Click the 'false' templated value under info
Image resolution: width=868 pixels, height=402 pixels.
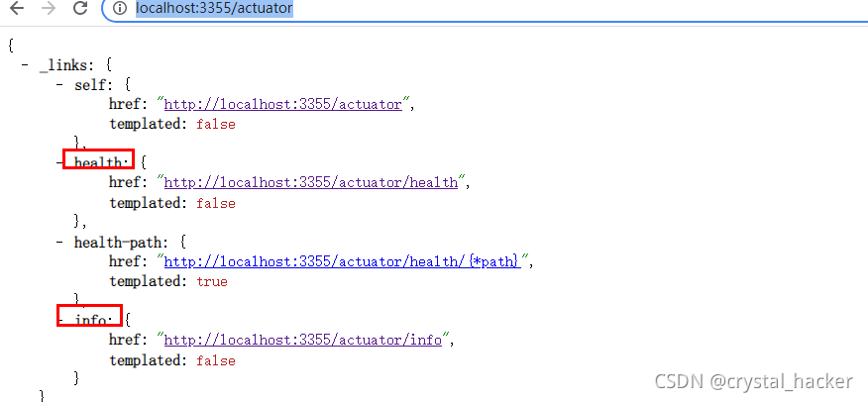coord(216,360)
